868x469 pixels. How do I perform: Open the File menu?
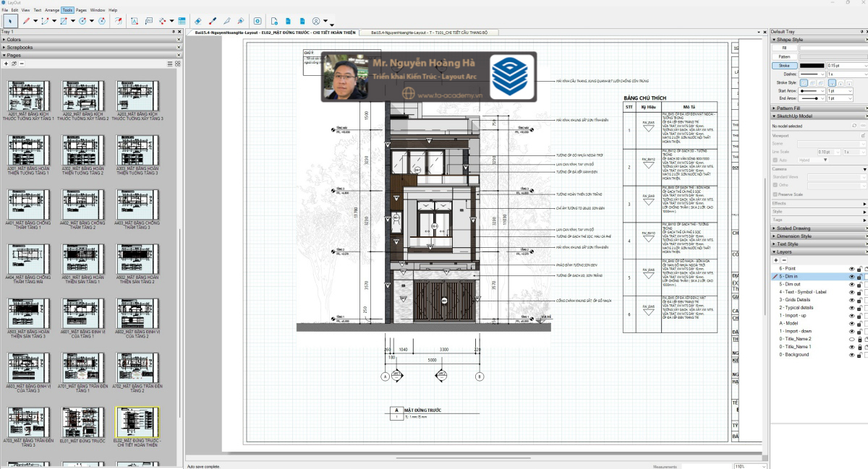[x=5, y=11]
